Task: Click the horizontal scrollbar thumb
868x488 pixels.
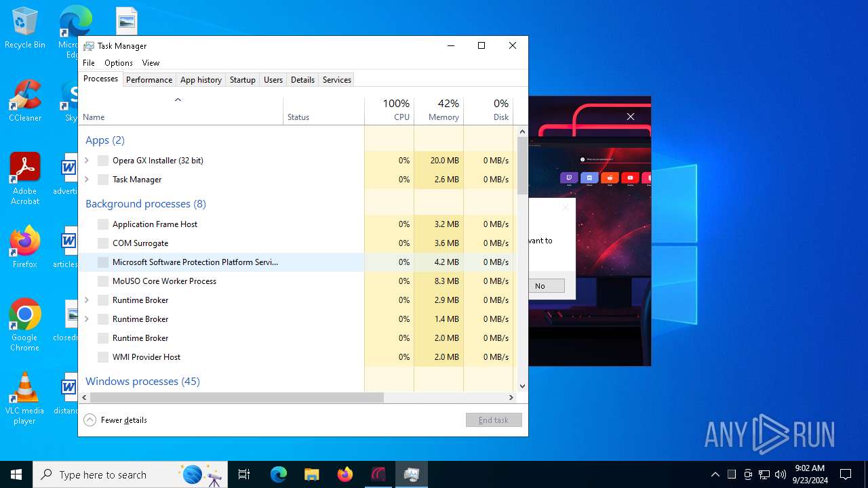Action: point(237,398)
